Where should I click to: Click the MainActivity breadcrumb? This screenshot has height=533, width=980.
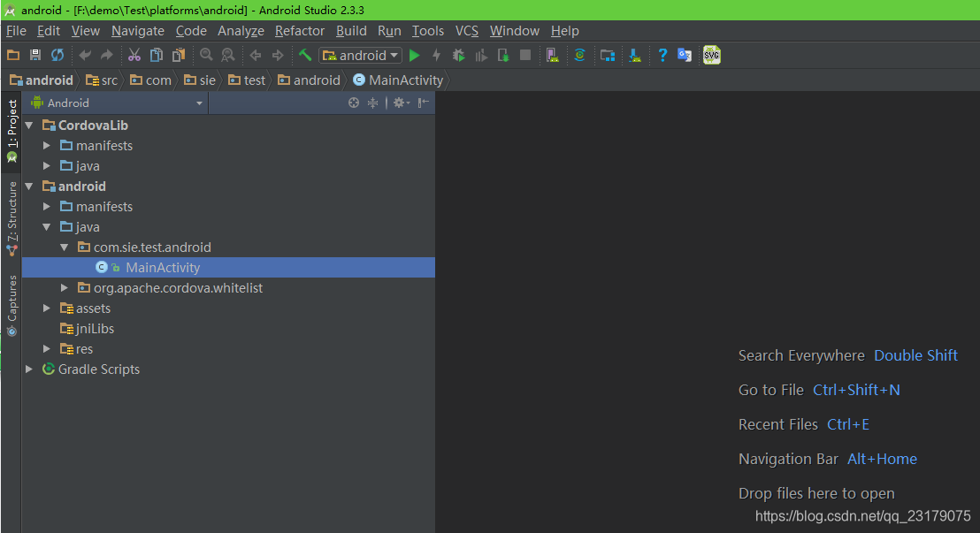398,80
